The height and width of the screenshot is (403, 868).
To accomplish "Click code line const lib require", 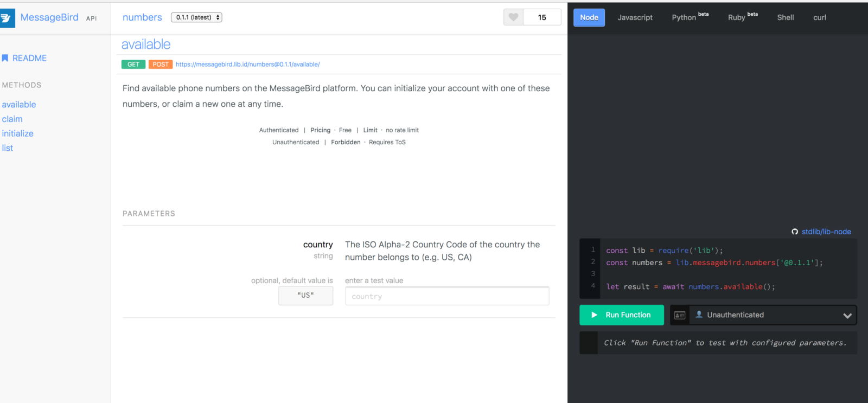I will point(665,251).
